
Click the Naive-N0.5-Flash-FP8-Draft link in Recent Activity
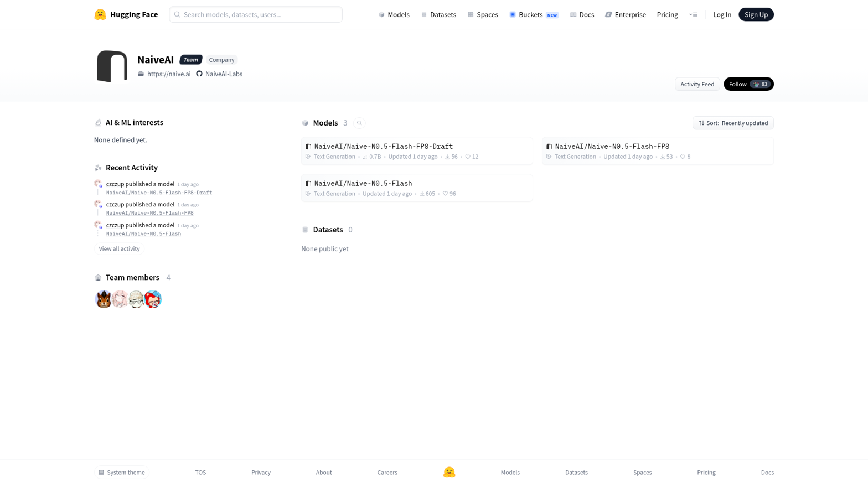pyautogui.click(x=159, y=193)
